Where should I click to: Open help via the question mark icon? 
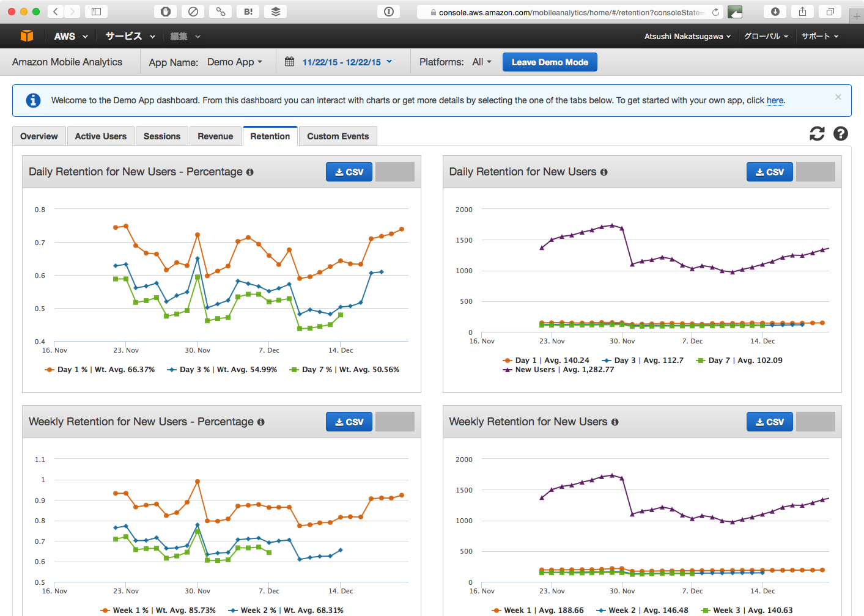coord(841,134)
